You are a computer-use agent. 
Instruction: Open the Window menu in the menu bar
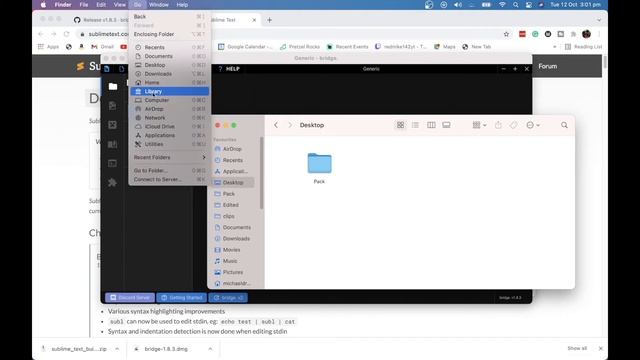tap(158, 5)
